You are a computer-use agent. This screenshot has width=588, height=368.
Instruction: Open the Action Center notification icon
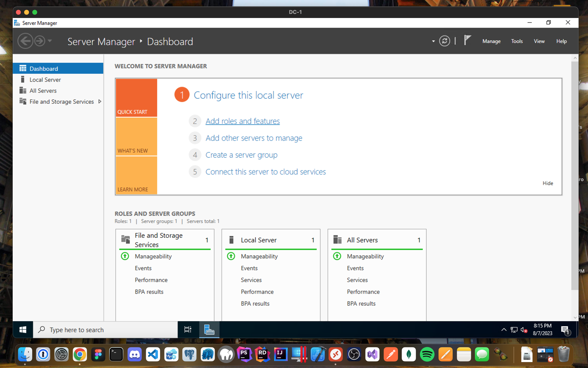point(565,330)
